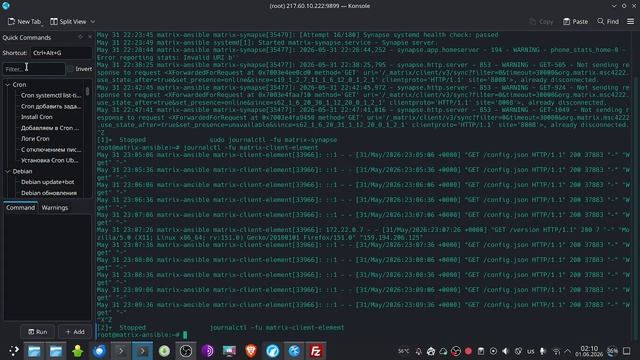Switch to the first Konsole taskbar entry
The width and height of the screenshot is (640, 360).
(121, 351)
